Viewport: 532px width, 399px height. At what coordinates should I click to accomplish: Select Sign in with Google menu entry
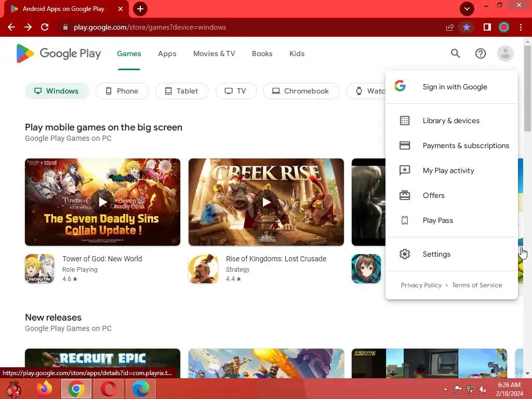451,87
